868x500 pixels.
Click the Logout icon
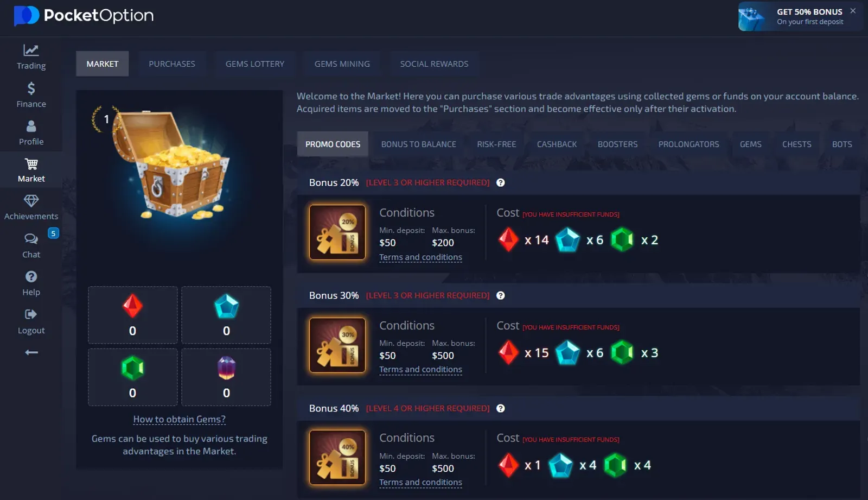coord(31,314)
